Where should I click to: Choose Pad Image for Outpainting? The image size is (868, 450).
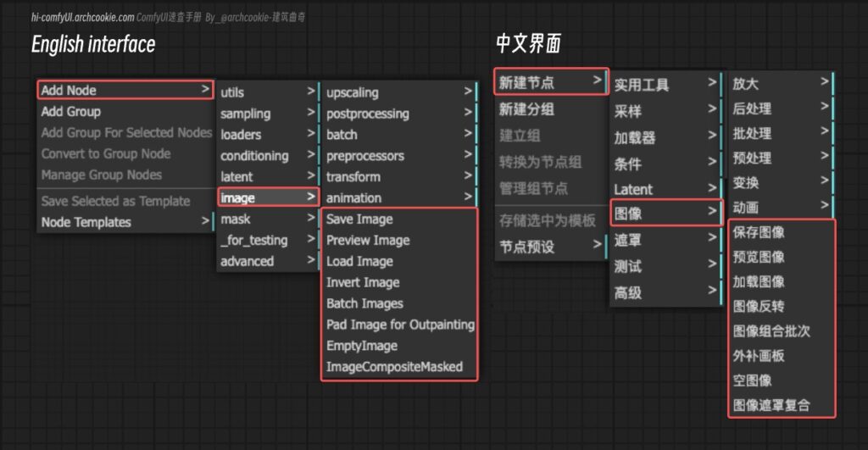point(400,325)
